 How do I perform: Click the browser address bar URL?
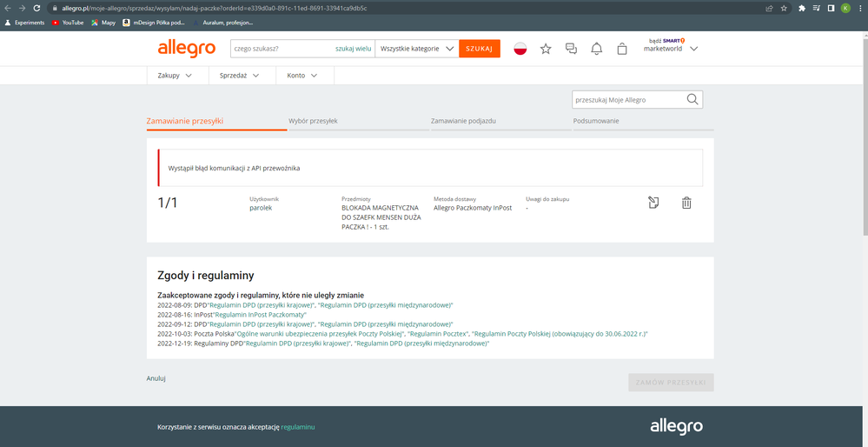tap(213, 9)
